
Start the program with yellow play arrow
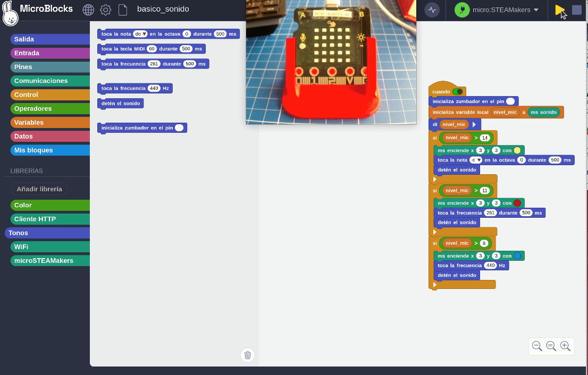click(559, 10)
